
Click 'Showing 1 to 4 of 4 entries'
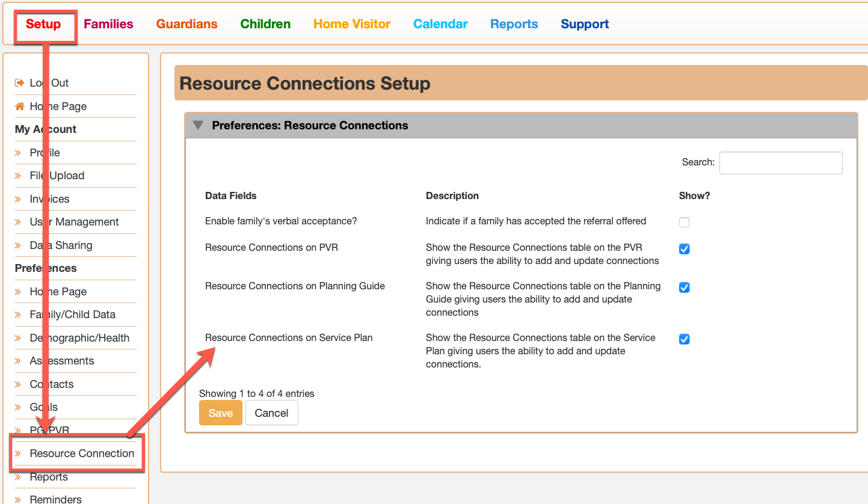(x=257, y=393)
